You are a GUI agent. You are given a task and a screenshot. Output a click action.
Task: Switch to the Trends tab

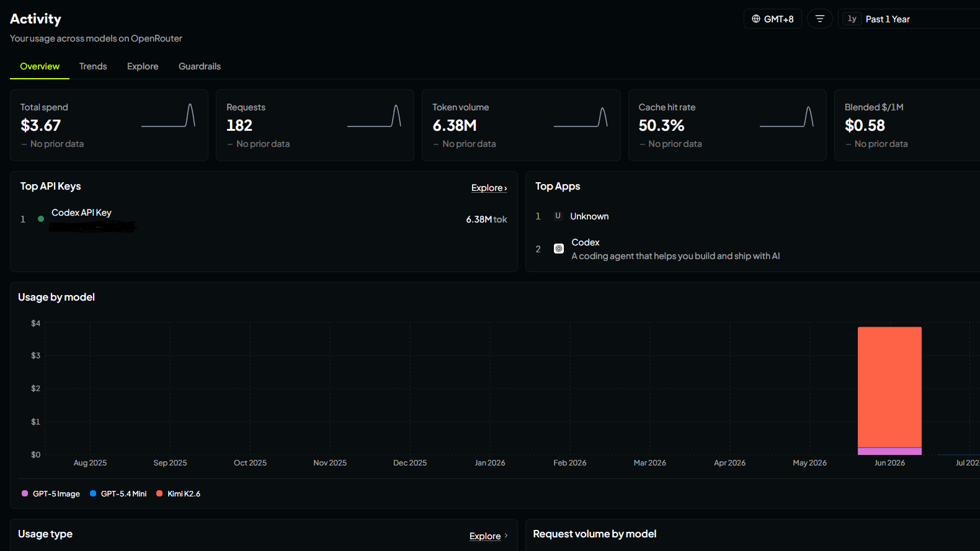93,66
